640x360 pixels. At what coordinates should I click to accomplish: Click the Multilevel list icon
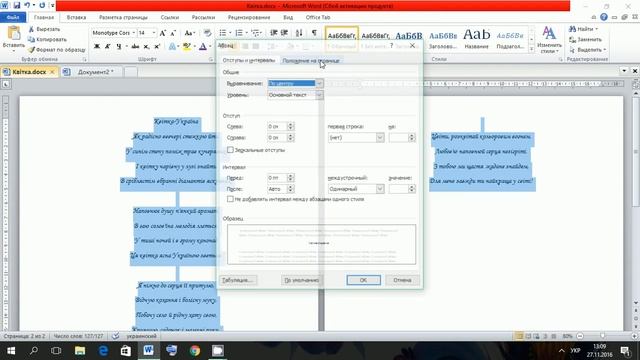click(256, 33)
